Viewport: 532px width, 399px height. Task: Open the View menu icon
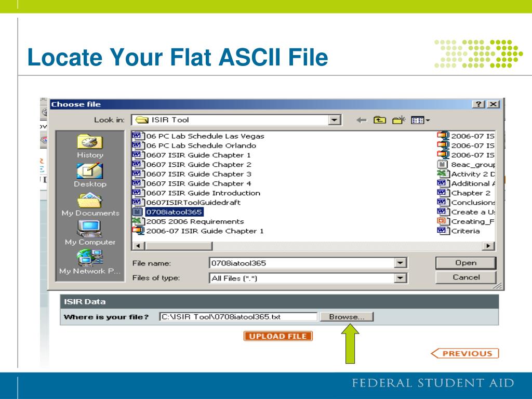coord(420,120)
